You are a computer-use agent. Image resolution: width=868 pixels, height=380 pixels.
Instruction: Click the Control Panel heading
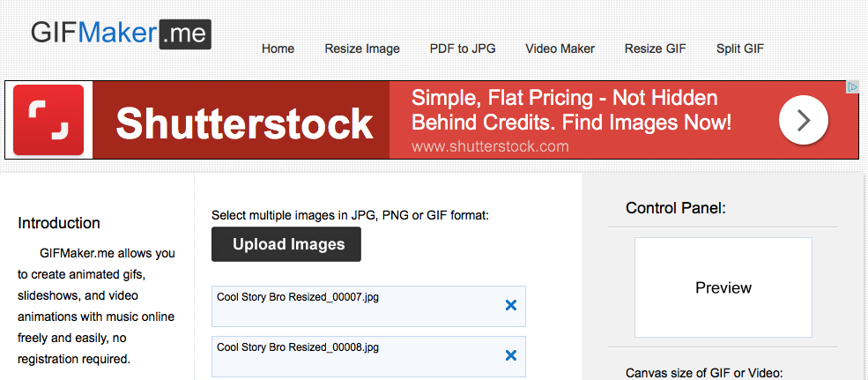pyautogui.click(x=675, y=208)
